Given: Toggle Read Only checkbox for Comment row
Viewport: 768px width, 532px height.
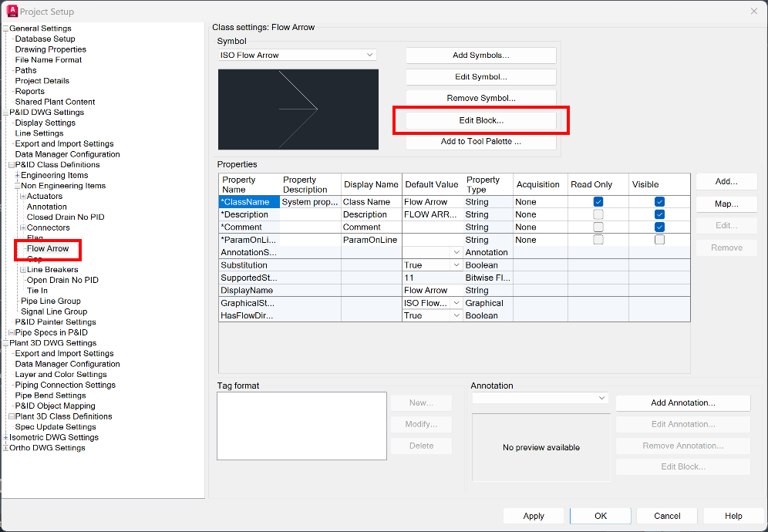Looking at the screenshot, I should coord(598,227).
